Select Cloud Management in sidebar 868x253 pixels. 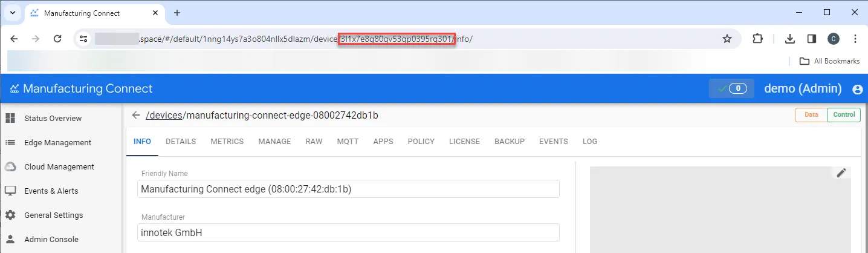point(60,166)
